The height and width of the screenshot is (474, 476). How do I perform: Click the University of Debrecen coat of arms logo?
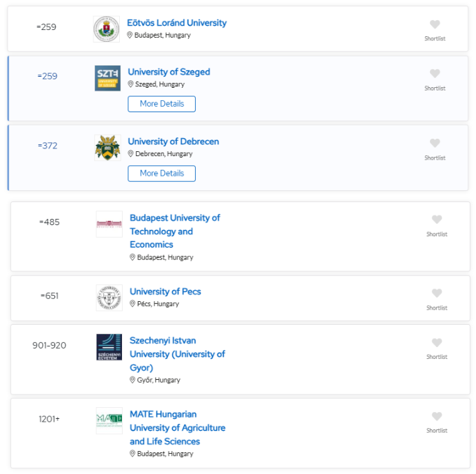(107, 148)
